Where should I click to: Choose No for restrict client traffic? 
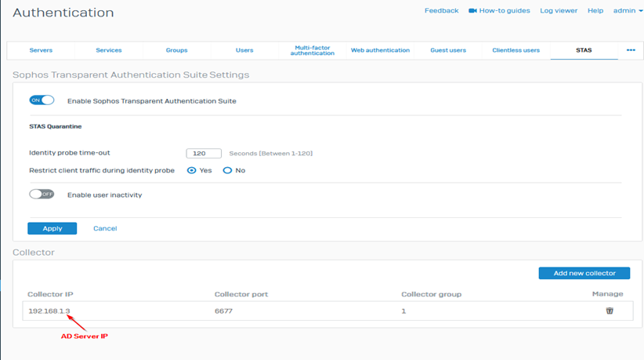(228, 170)
